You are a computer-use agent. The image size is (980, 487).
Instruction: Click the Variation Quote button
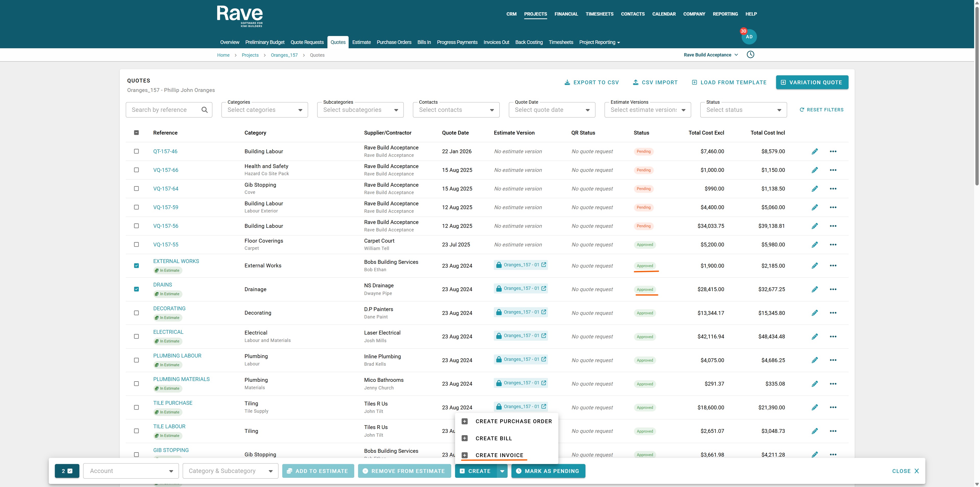pos(812,83)
